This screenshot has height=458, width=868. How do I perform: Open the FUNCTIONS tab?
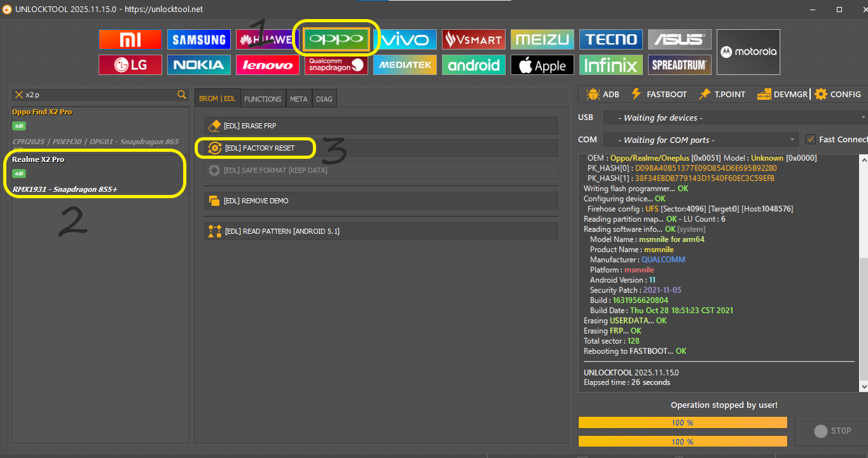[263, 99]
